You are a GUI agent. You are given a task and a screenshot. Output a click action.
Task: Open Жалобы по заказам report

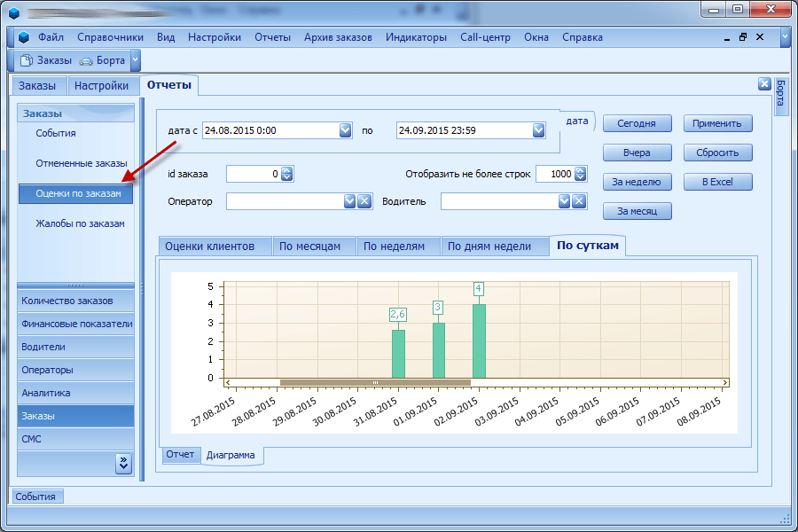pos(80,223)
